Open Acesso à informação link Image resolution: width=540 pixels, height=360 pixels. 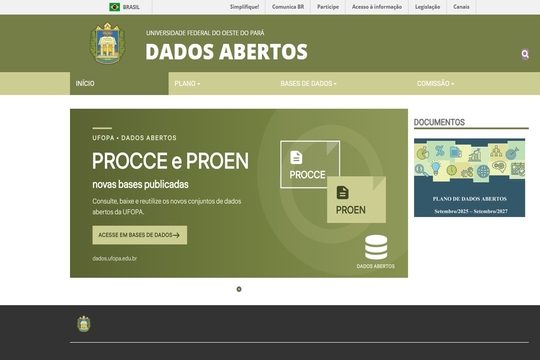[377, 7]
